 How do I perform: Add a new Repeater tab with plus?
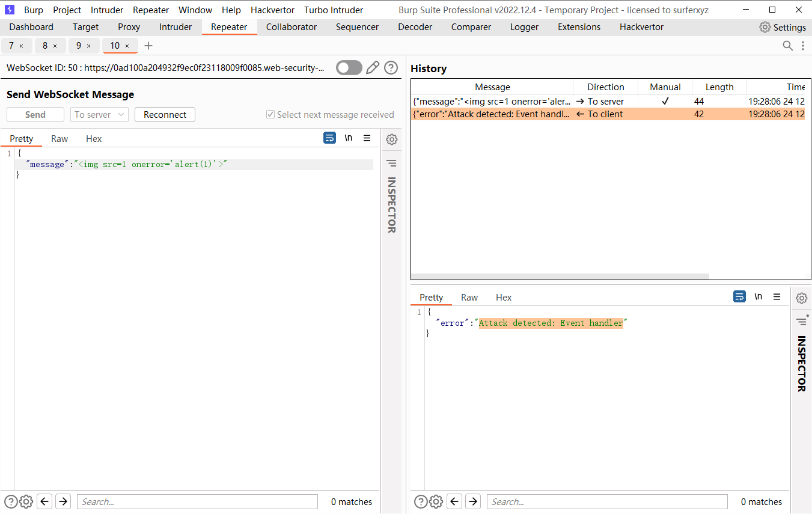point(148,46)
